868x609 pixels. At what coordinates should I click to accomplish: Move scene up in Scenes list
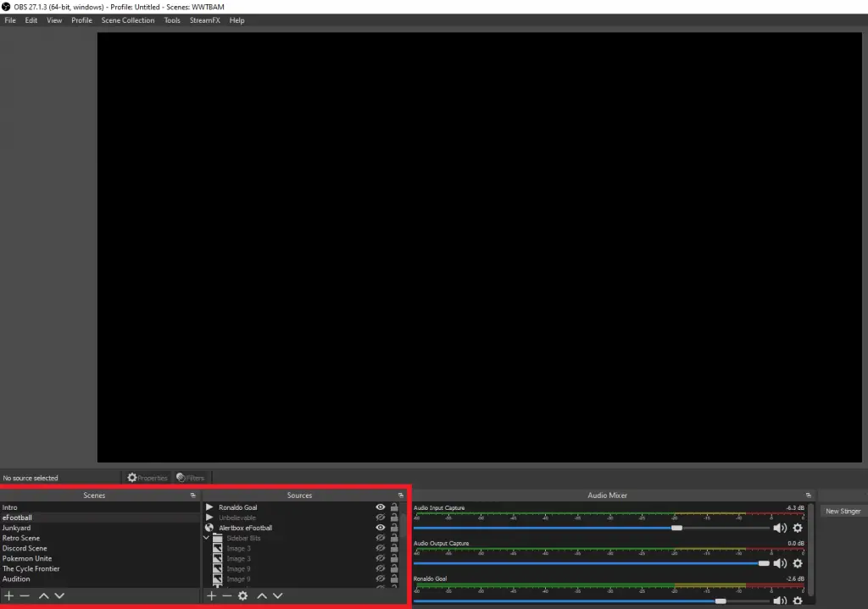coord(44,595)
